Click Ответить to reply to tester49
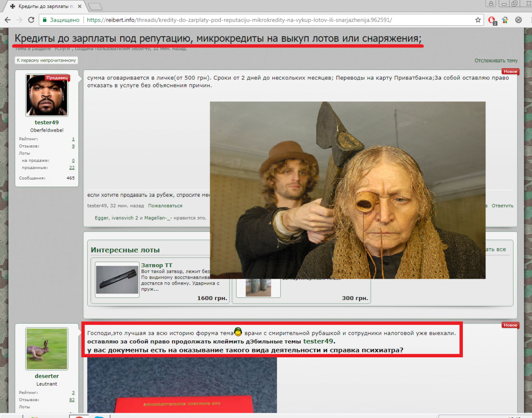Screen dimensions: 532x418 tap(502, 206)
